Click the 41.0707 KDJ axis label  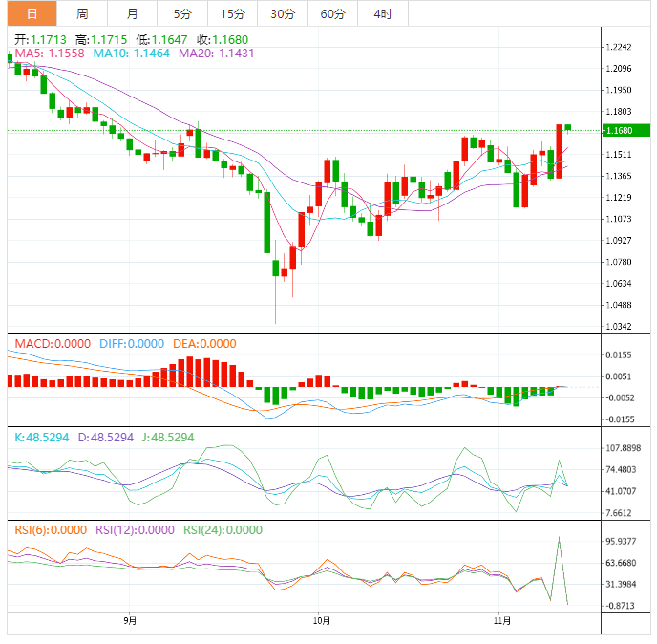(x=621, y=491)
